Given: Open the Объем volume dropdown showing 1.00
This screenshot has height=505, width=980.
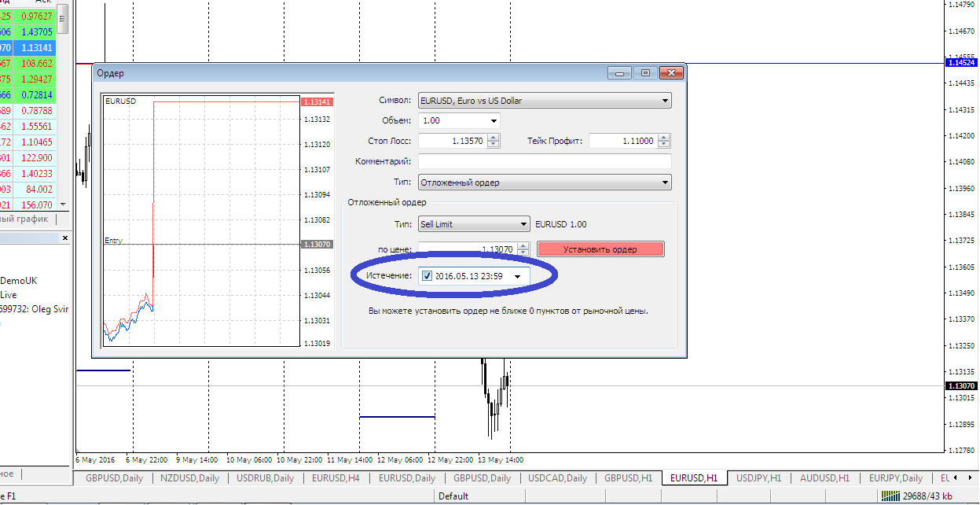Looking at the screenshot, I should pos(459,121).
